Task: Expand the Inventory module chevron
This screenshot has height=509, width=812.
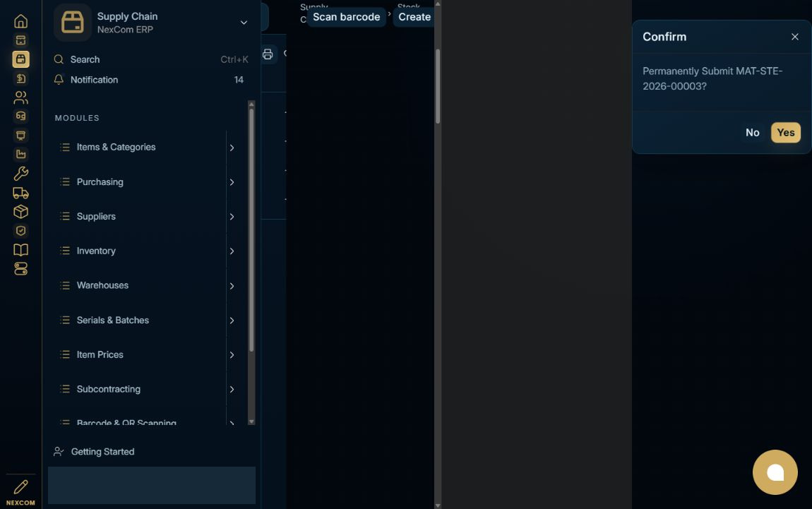Action: (232, 251)
